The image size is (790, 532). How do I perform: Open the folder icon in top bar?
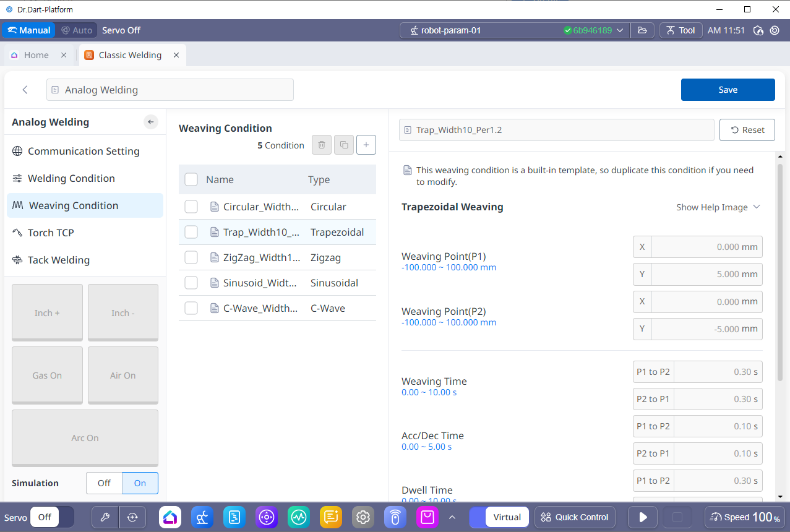tap(643, 30)
